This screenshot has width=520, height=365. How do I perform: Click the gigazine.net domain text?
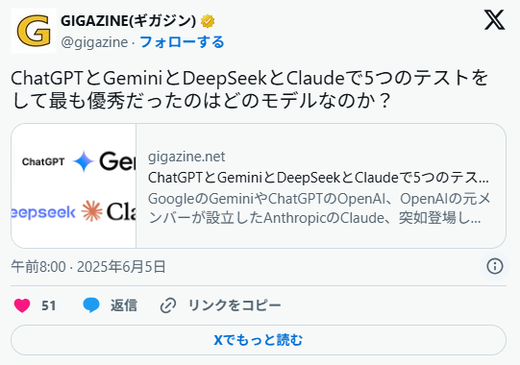pyautogui.click(x=186, y=157)
